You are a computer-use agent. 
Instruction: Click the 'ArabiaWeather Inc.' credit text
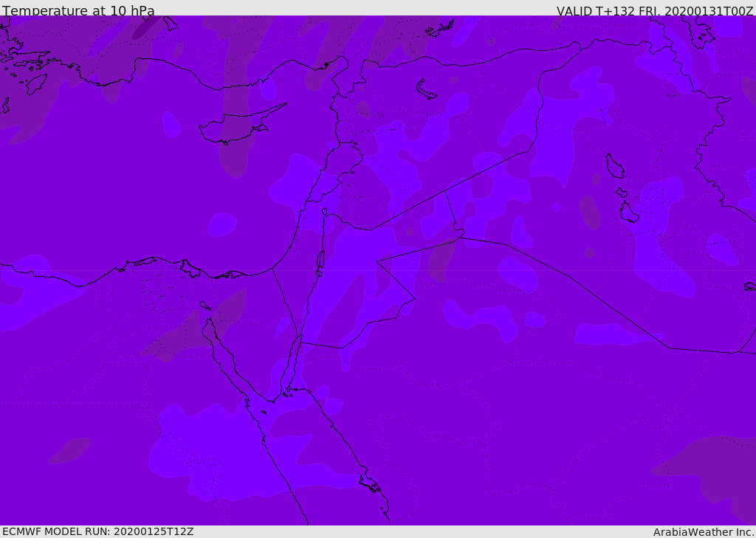click(x=704, y=532)
